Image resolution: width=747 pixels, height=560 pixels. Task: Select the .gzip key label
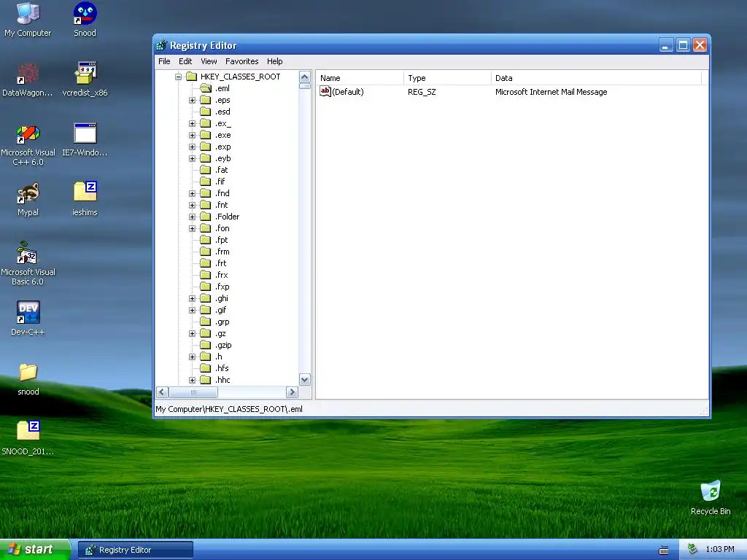(x=223, y=345)
